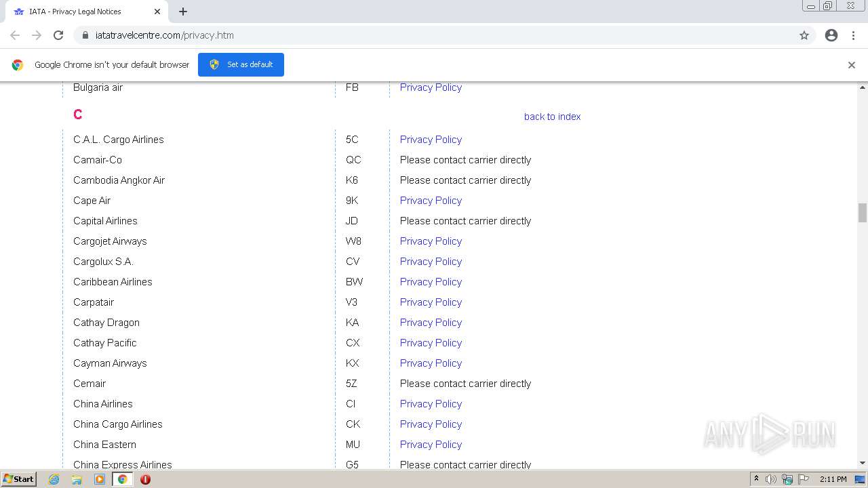Click the browser forward arrow

[37, 35]
